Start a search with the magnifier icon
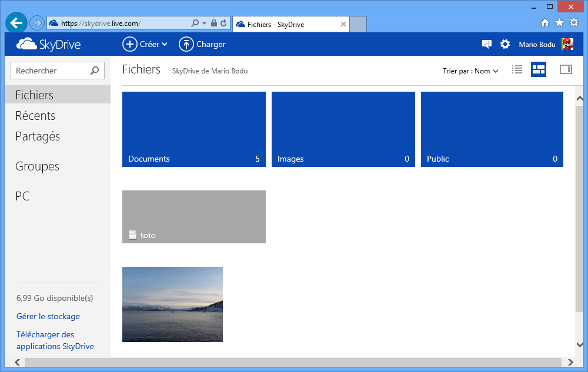The image size is (588, 372). coord(94,71)
